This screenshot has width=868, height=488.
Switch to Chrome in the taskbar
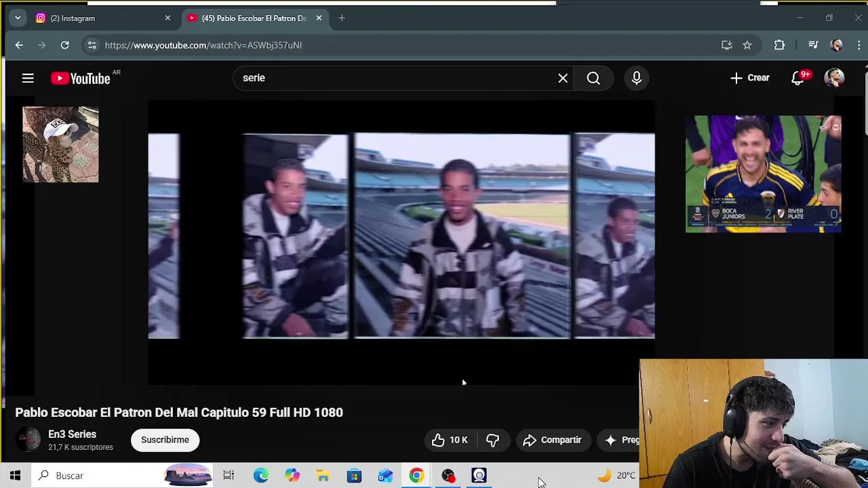point(416,476)
